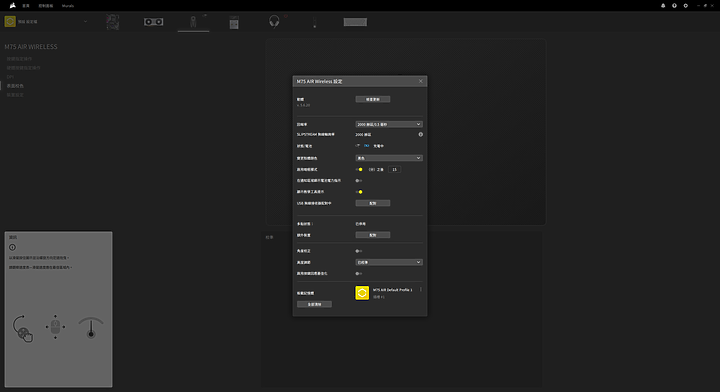Select the keyboard device icon

pyautogui.click(x=355, y=22)
